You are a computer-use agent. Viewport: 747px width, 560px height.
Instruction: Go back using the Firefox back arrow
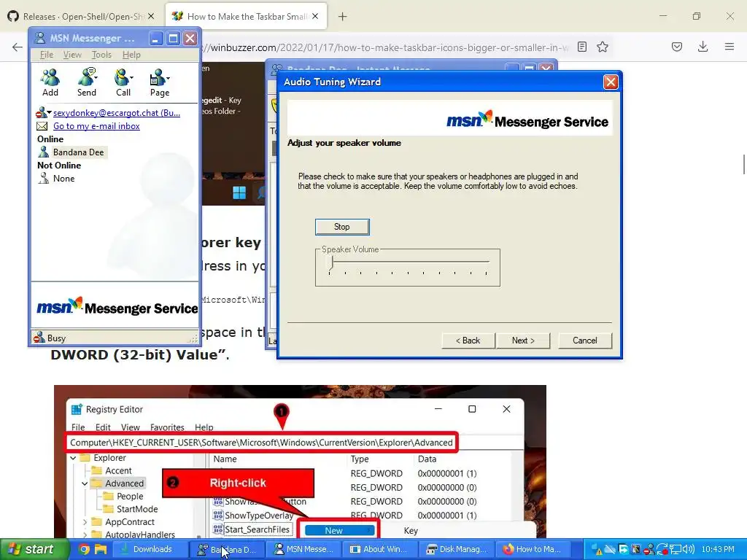(x=18, y=47)
